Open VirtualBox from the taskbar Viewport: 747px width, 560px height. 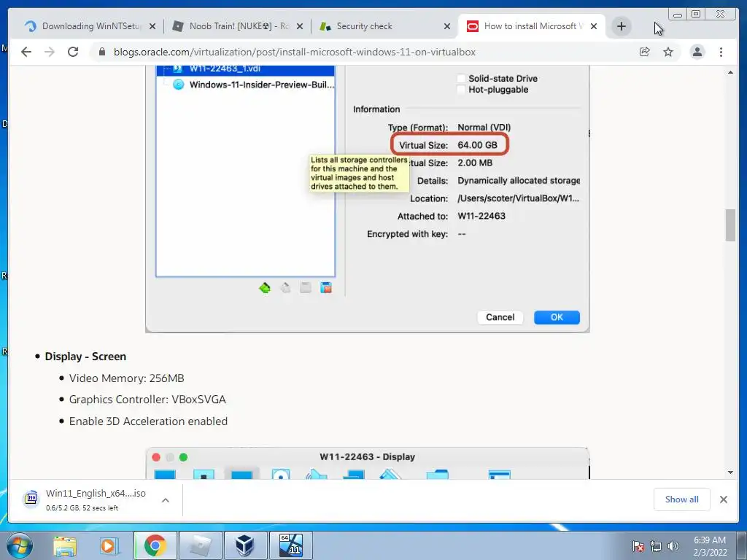click(245, 545)
